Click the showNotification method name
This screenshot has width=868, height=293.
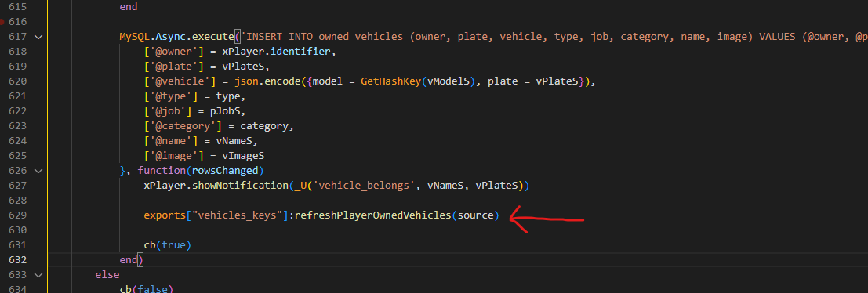pyautogui.click(x=240, y=186)
